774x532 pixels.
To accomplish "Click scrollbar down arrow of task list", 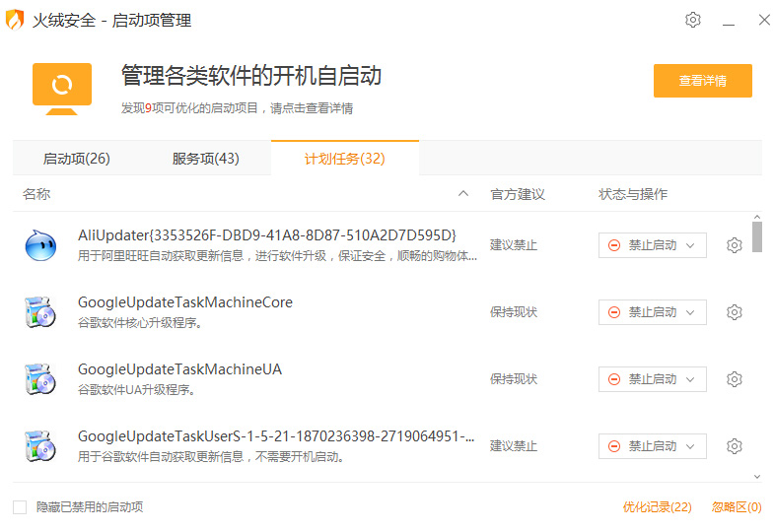I will (757, 476).
